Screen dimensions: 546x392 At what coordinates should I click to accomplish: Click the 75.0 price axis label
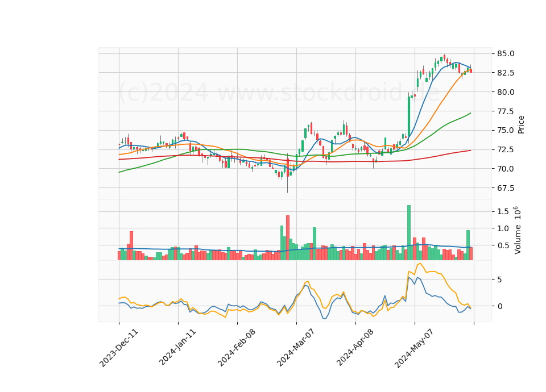click(506, 131)
